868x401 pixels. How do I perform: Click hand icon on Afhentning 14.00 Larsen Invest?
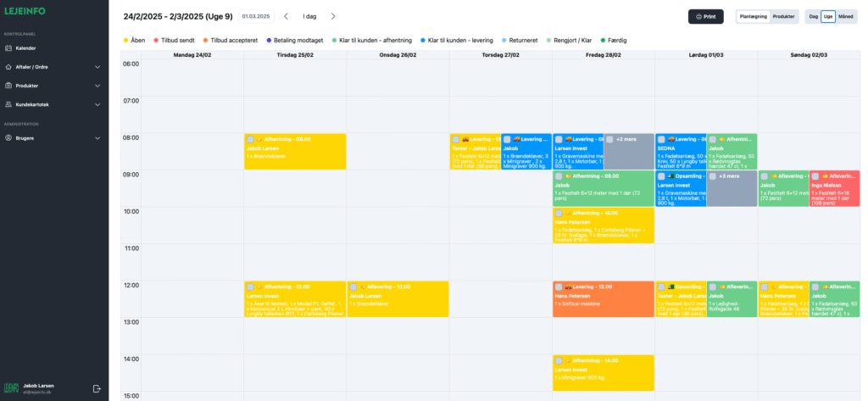point(568,360)
